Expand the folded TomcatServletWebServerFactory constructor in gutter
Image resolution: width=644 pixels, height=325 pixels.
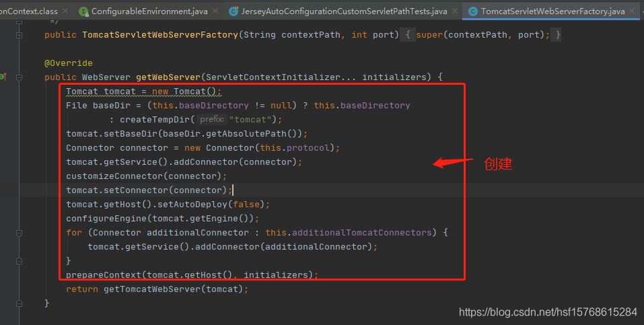coord(19,36)
